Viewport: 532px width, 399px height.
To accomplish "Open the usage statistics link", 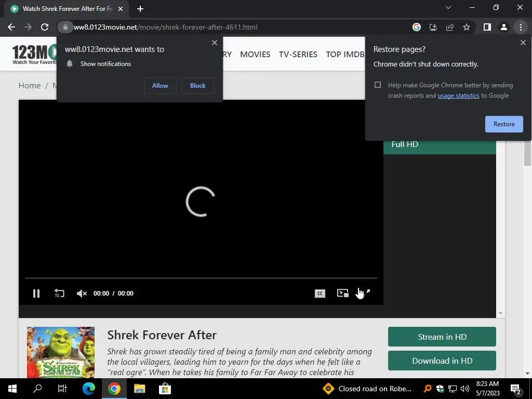I will click(x=458, y=96).
